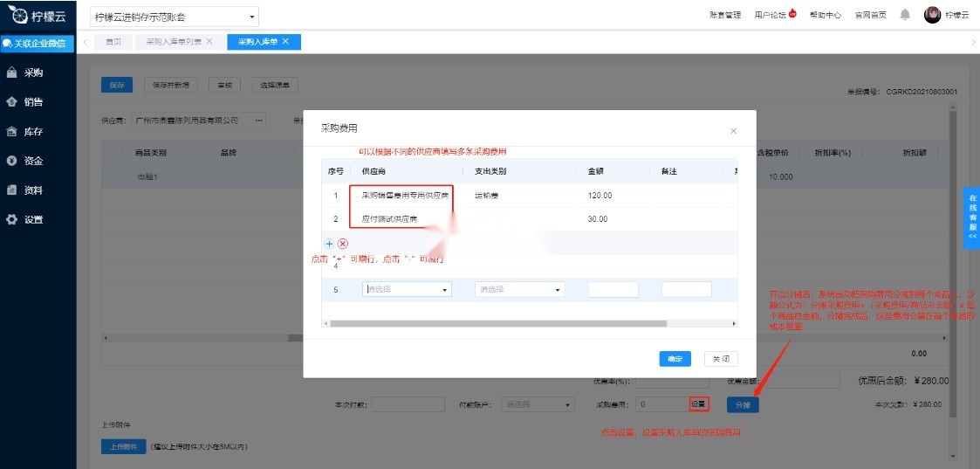
Task: Click the 金额 input field in row 5
Action: pyautogui.click(x=613, y=289)
